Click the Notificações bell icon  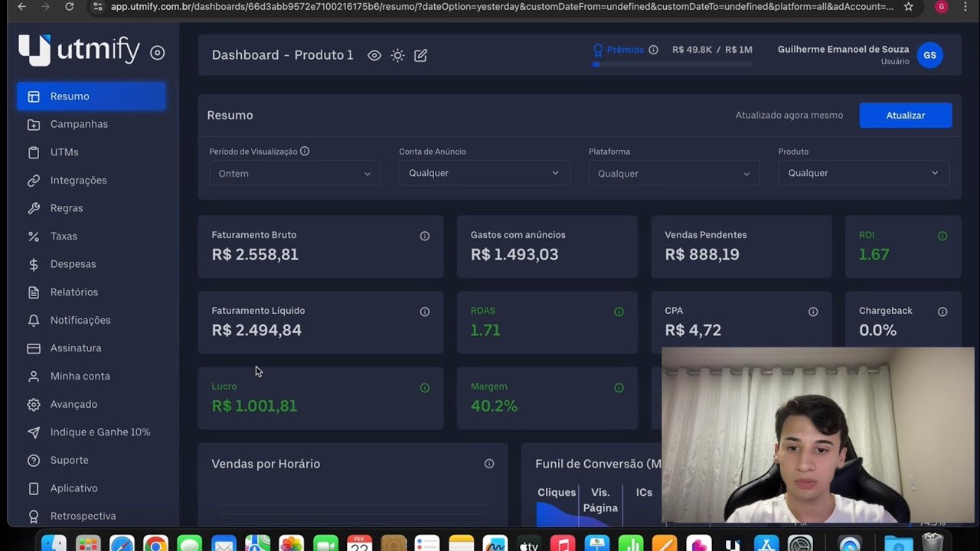pos(34,321)
